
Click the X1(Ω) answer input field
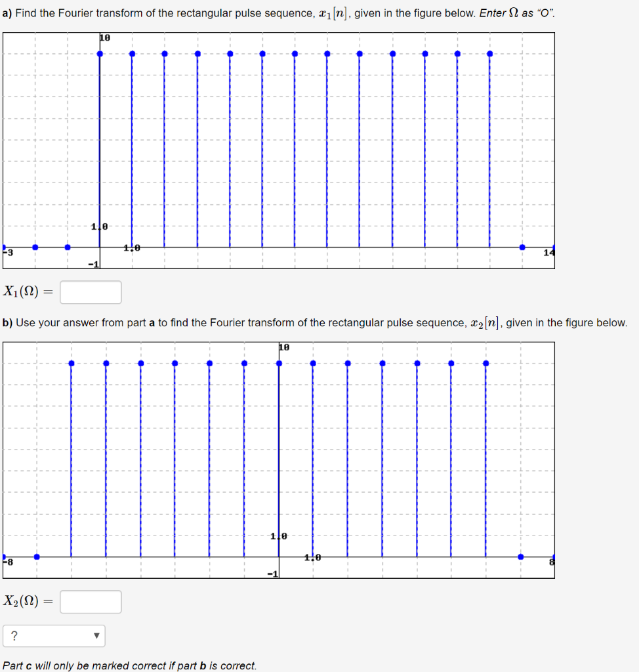(x=90, y=292)
